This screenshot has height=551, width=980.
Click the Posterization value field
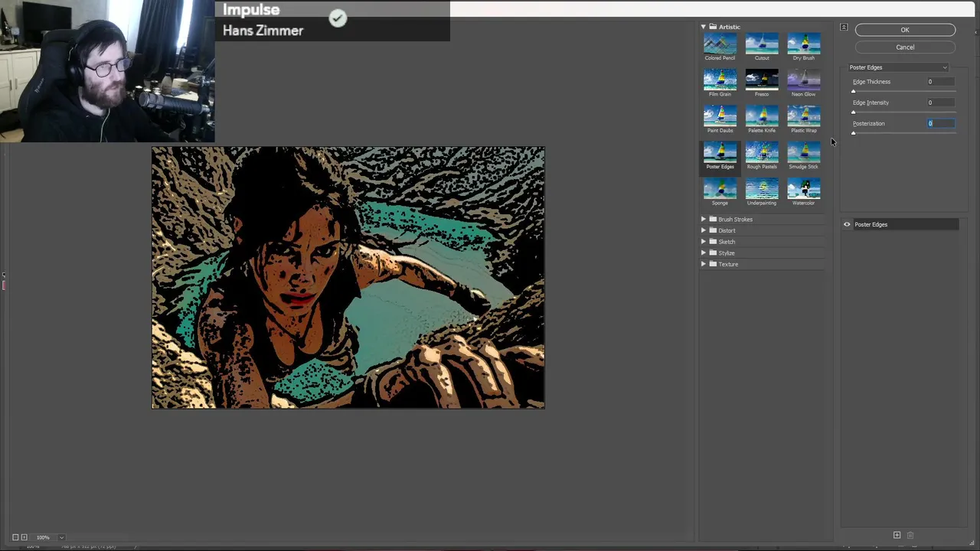(x=941, y=123)
